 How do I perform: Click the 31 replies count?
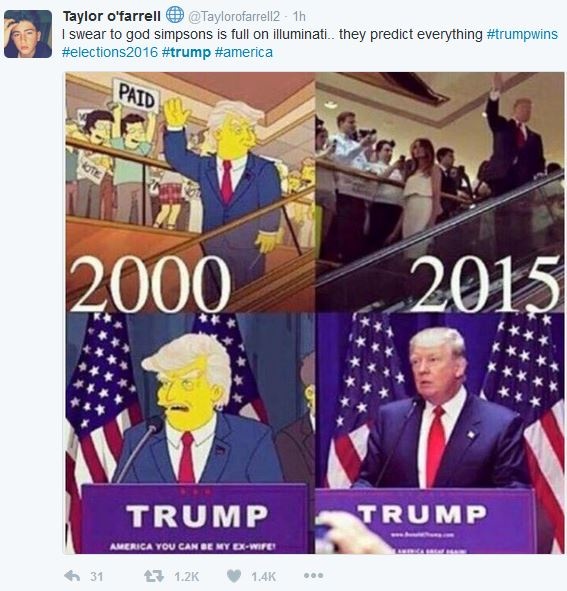pos(97,576)
